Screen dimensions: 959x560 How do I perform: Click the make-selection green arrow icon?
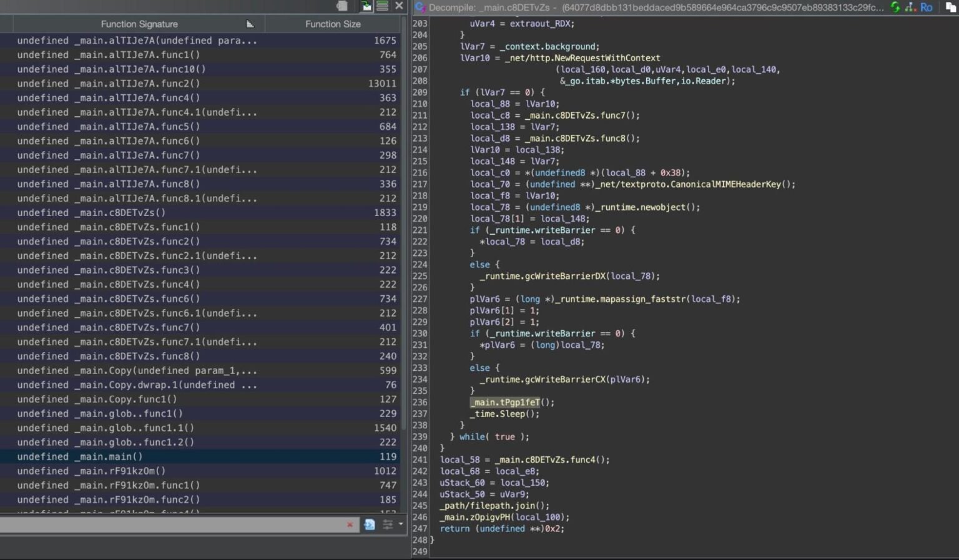(x=365, y=6)
